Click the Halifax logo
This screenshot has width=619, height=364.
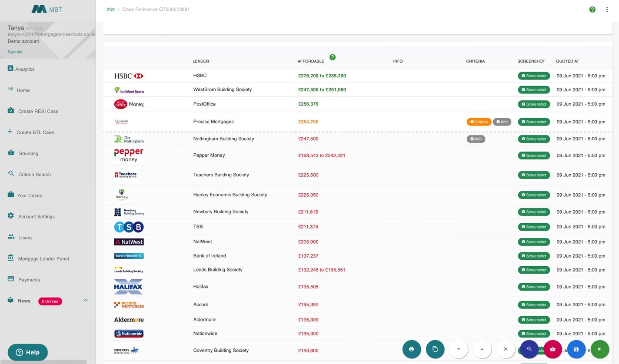coord(129,287)
